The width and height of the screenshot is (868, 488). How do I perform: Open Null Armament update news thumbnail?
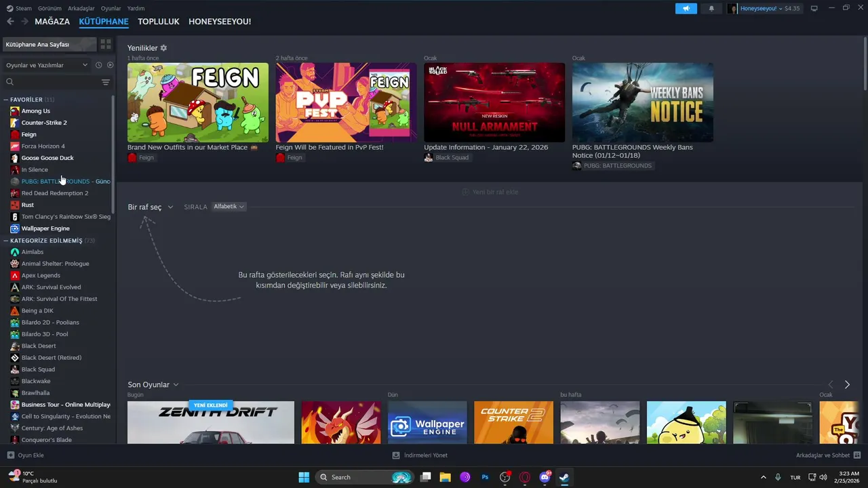click(494, 102)
